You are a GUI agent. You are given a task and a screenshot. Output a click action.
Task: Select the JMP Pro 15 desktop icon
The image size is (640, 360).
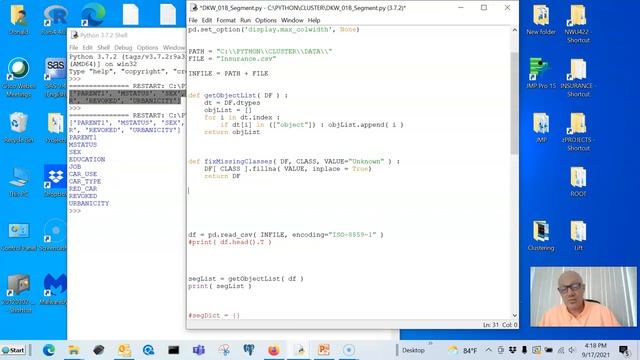[x=541, y=73]
